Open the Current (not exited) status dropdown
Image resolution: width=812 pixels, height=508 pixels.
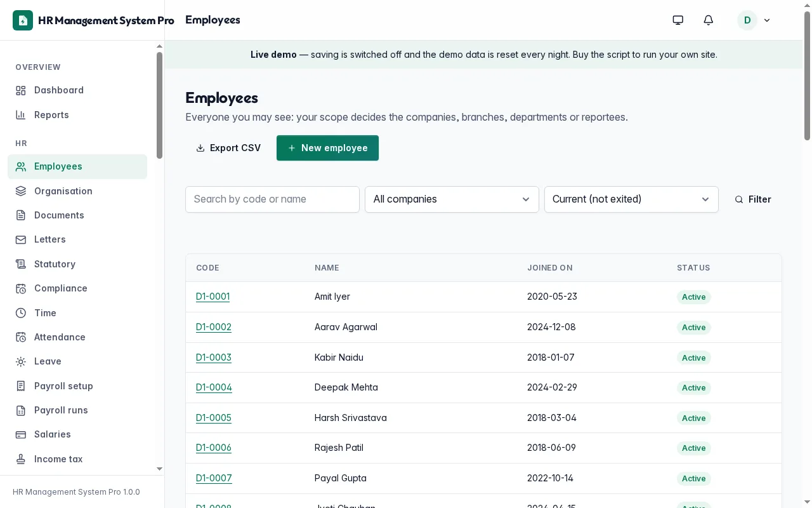coord(631,199)
